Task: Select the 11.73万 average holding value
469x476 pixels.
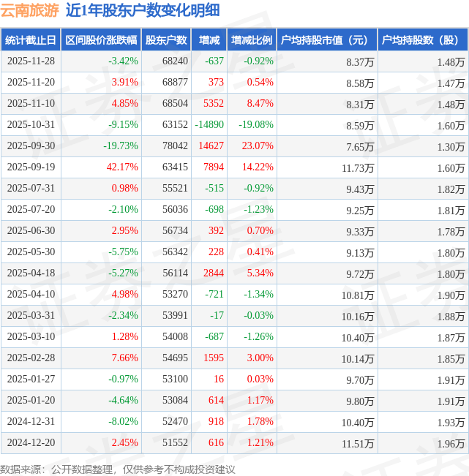Action: [359, 167]
